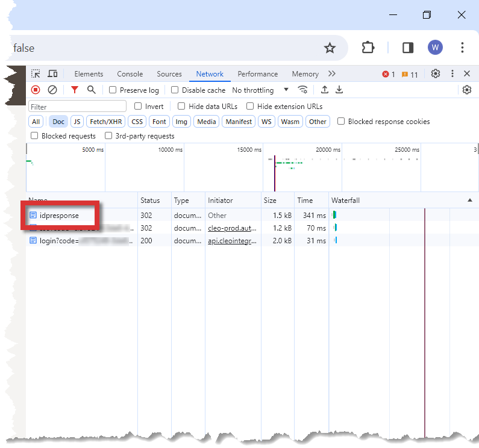Open DevTools settings gear

[x=435, y=73]
